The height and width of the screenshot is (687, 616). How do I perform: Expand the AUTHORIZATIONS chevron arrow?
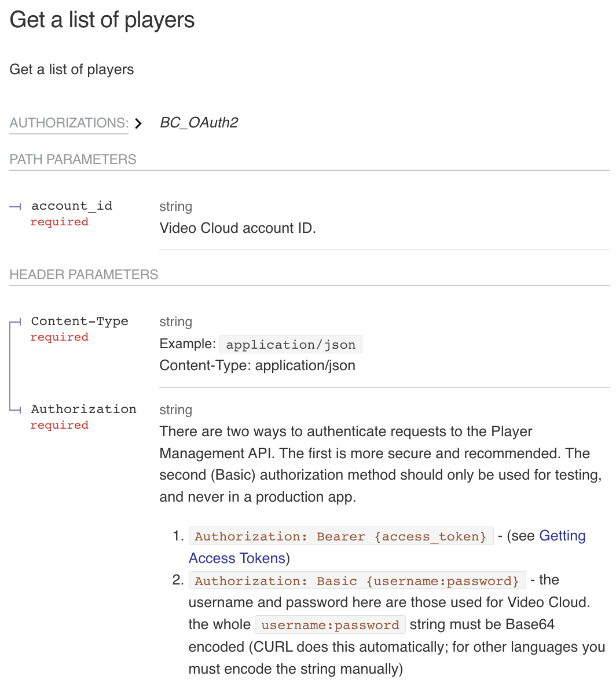(138, 123)
